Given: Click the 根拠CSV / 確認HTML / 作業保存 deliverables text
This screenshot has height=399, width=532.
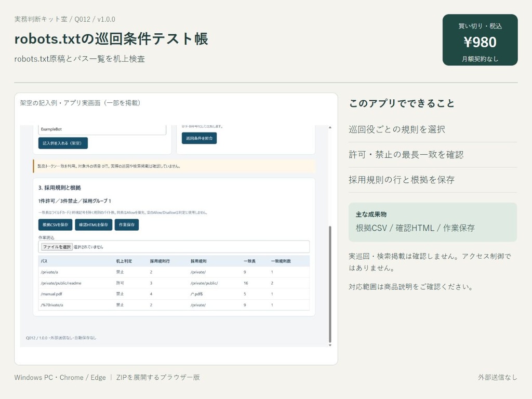Looking at the screenshot, I should [x=415, y=228].
